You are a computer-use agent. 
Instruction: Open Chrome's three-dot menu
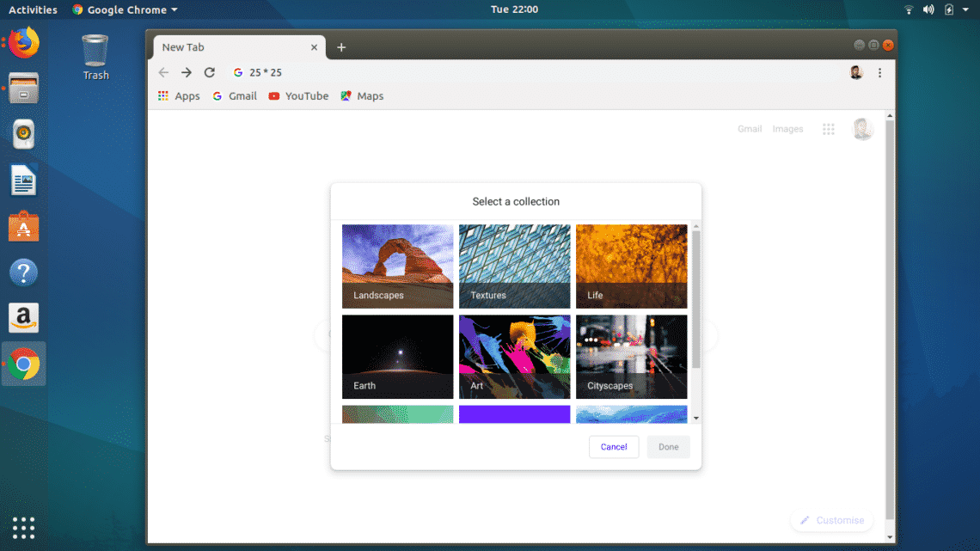click(x=879, y=73)
